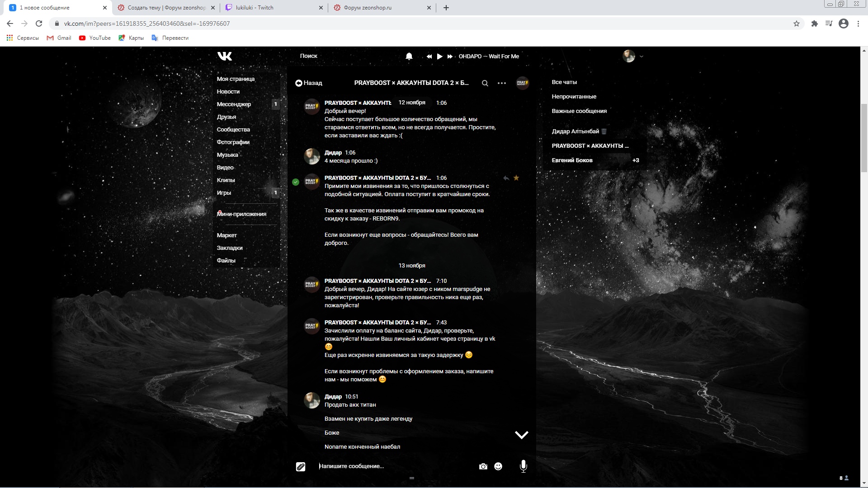Open the notifications bell
868x488 pixels.
pos(409,56)
